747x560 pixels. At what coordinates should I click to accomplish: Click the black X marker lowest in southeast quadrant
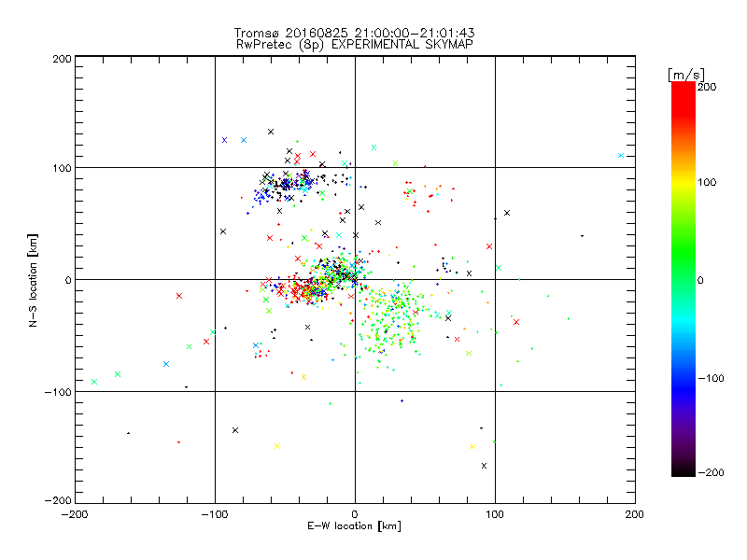[x=484, y=466]
